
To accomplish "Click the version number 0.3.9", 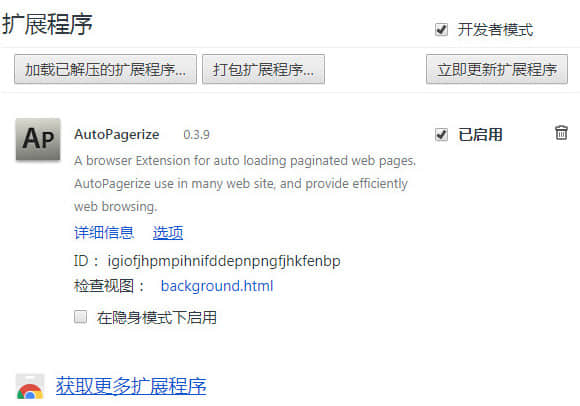I will click(196, 135).
